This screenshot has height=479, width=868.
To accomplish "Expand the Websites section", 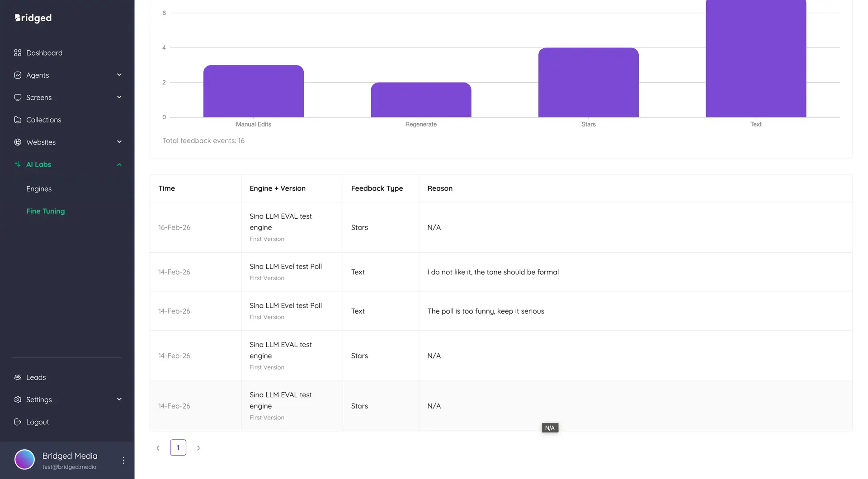I will coord(119,142).
